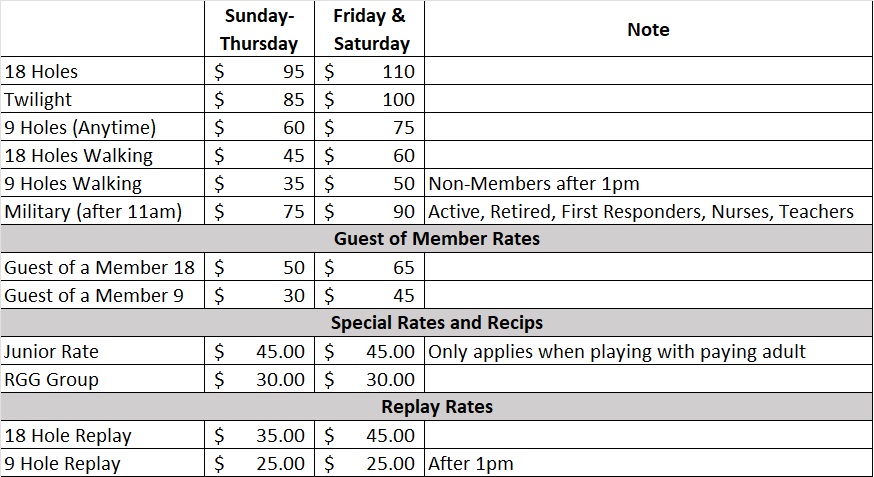Select the Twilight weekday price of 85

click(x=259, y=99)
